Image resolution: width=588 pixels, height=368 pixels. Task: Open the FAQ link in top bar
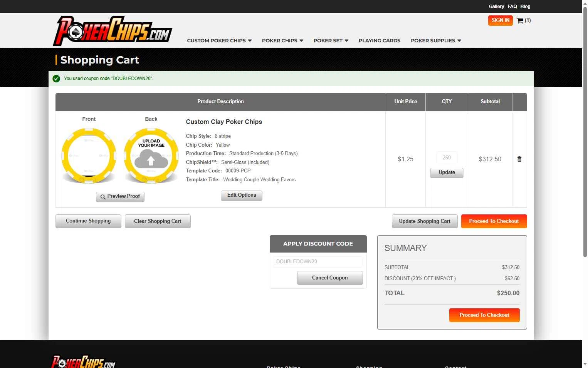click(512, 7)
